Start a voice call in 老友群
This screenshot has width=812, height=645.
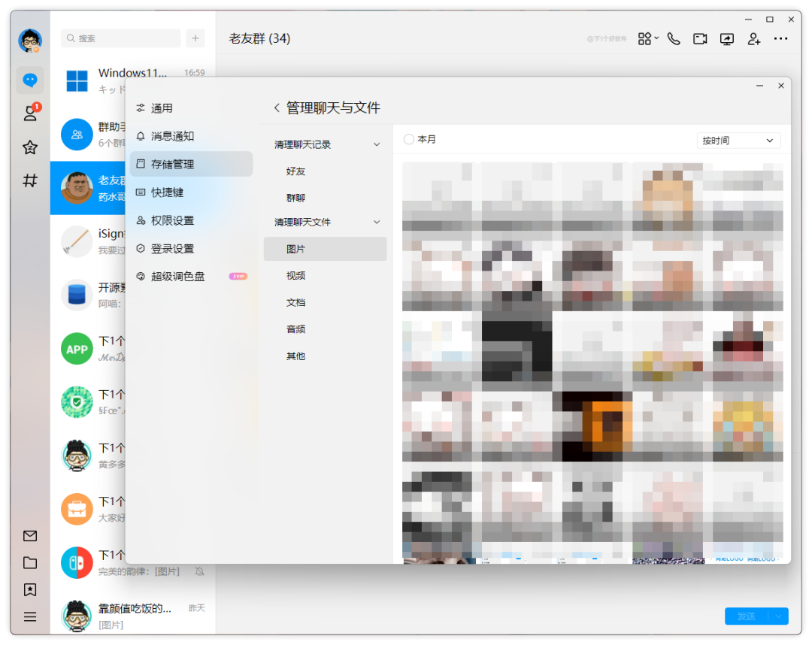tap(674, 39)
